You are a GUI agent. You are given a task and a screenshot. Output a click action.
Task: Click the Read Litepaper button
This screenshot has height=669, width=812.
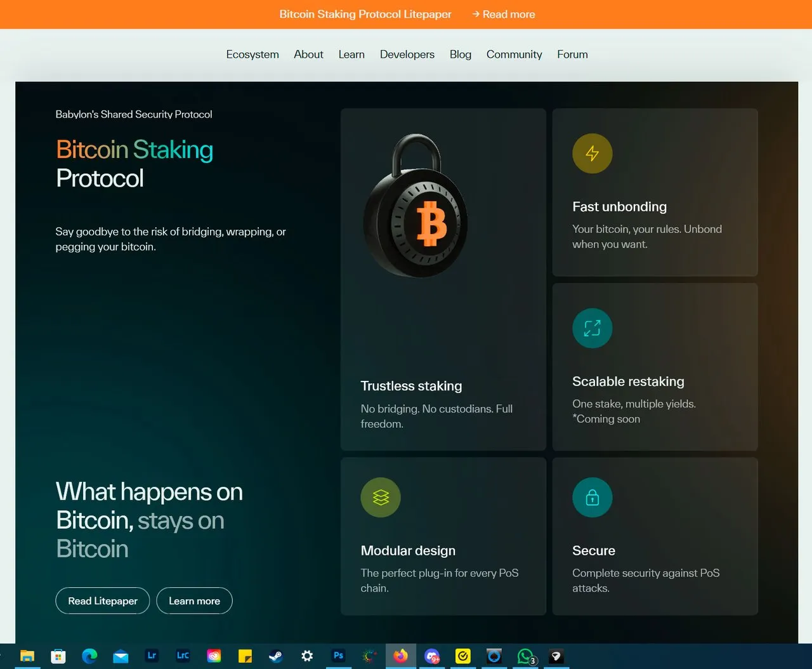(x=103, y=600)
